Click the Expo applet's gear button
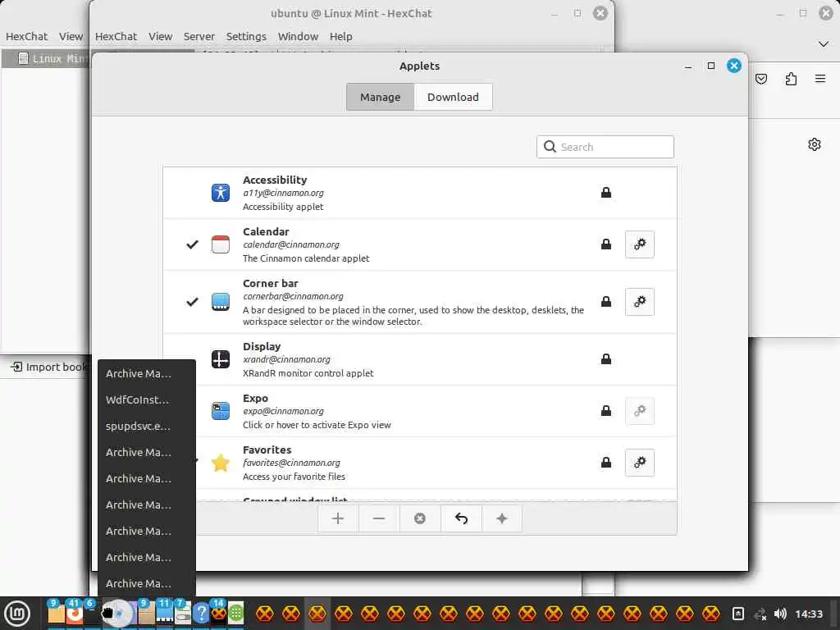The width and height of the screenshot is (840, 630). (640, 411)
